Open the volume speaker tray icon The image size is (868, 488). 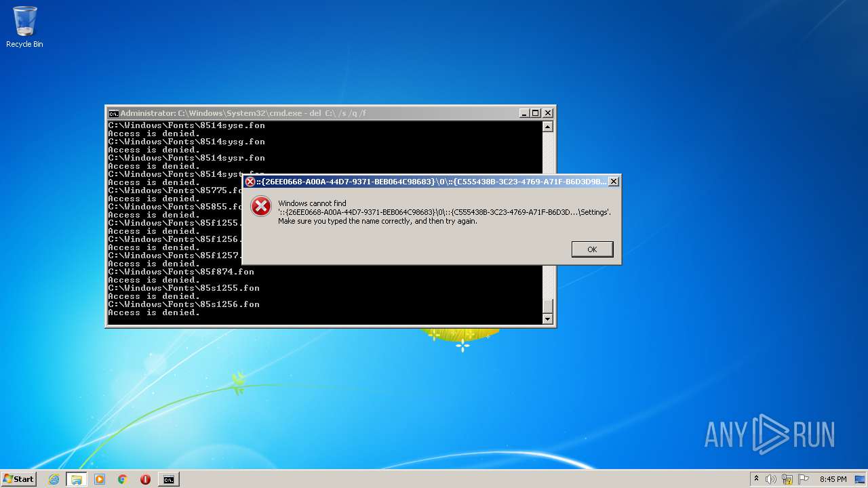(771, 479)
